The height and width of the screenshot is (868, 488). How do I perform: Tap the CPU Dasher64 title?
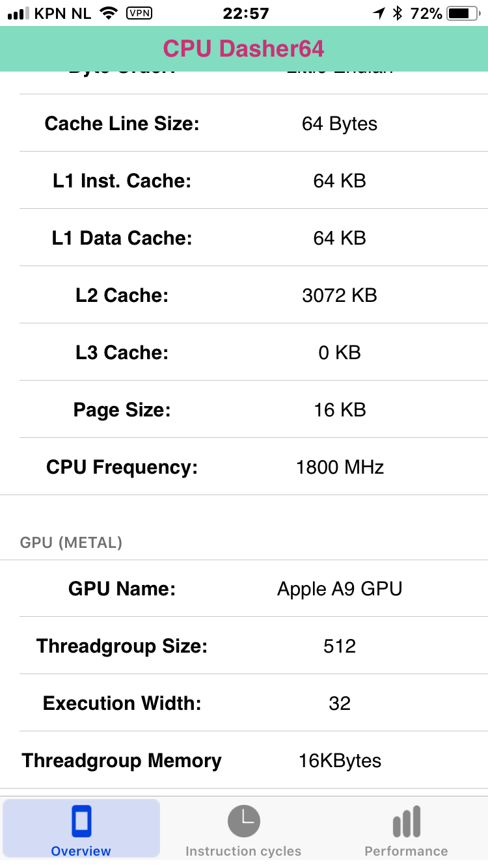pos(244,49)
